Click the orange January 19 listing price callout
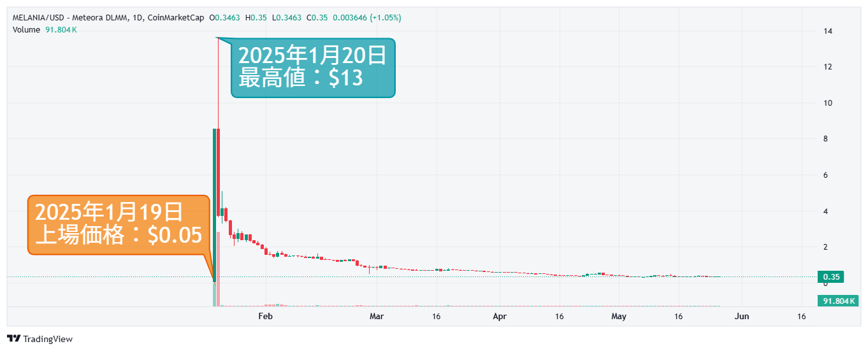This screenshot has width=868, height=351. [x=118, y=224]
